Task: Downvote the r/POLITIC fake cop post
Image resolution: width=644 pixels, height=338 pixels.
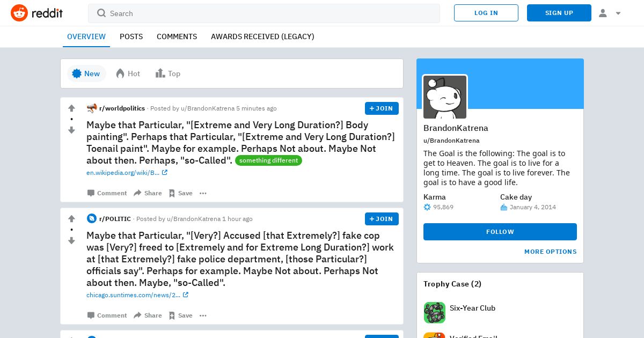Action: point(71,240)
